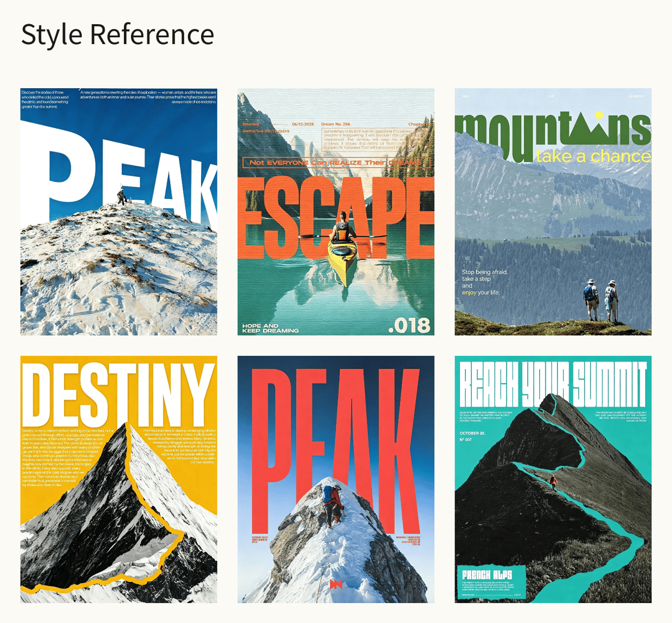Click the .018 number on ESCAPE poster
The image size is (672, 623).
[409, 326]
